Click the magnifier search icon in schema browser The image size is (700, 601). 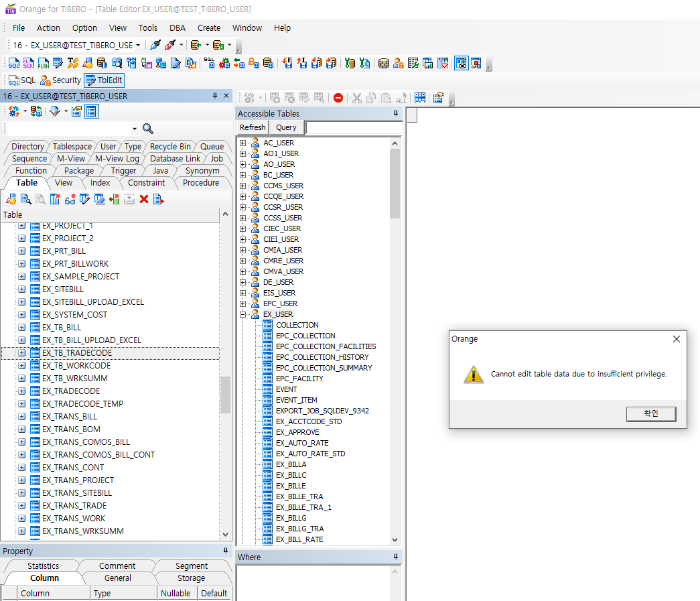pyautogui.click(x=148, y=129)
